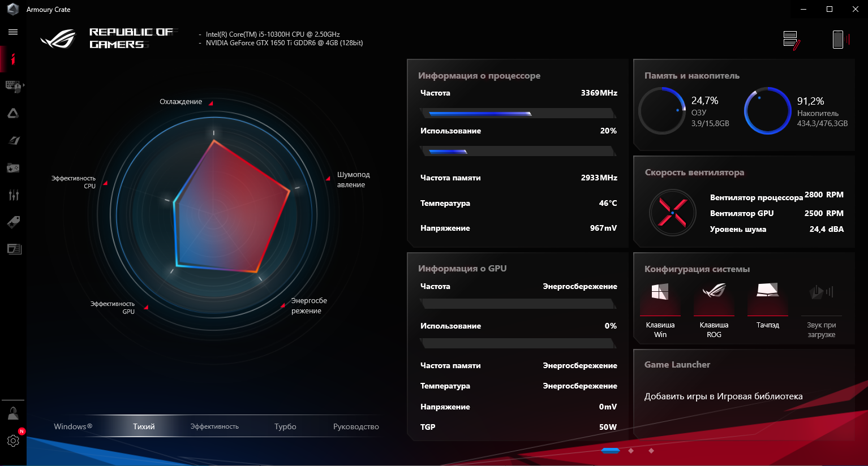
Task: Open GameVisual slash icon in sidebar
Action: click(14, 140)
